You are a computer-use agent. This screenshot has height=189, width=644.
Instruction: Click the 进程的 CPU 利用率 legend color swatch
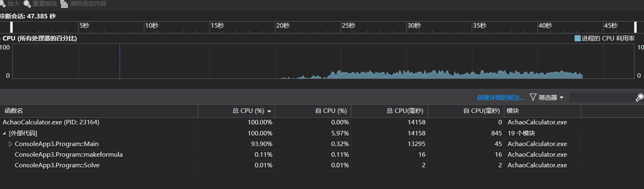[577, 38]
